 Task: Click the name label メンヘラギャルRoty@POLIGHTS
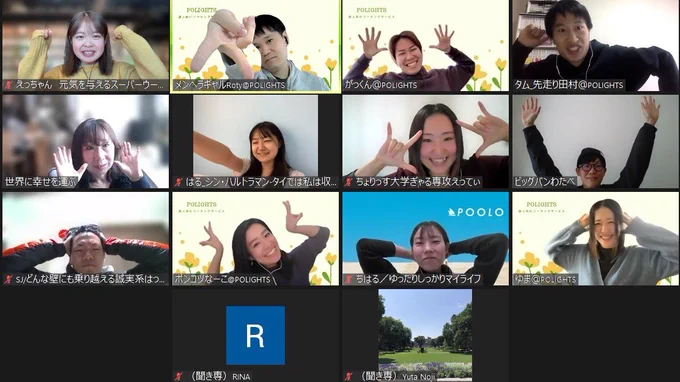pyautogui.click(x=230, y=85)
